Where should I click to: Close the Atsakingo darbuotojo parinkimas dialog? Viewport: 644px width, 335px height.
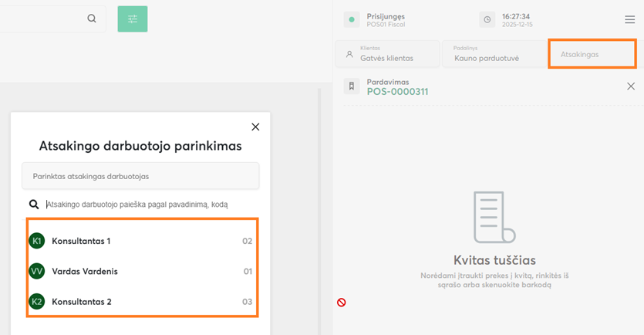pos(255,127)
